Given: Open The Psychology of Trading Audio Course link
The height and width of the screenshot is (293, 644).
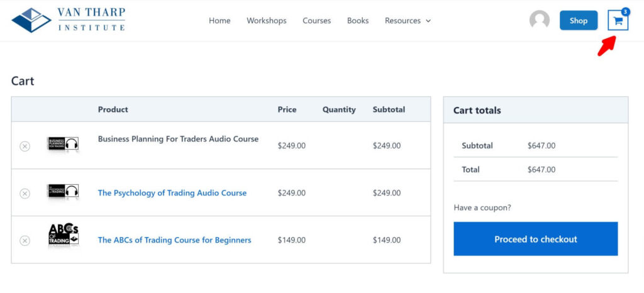Looking at the screenshot, I should (172, 193).
